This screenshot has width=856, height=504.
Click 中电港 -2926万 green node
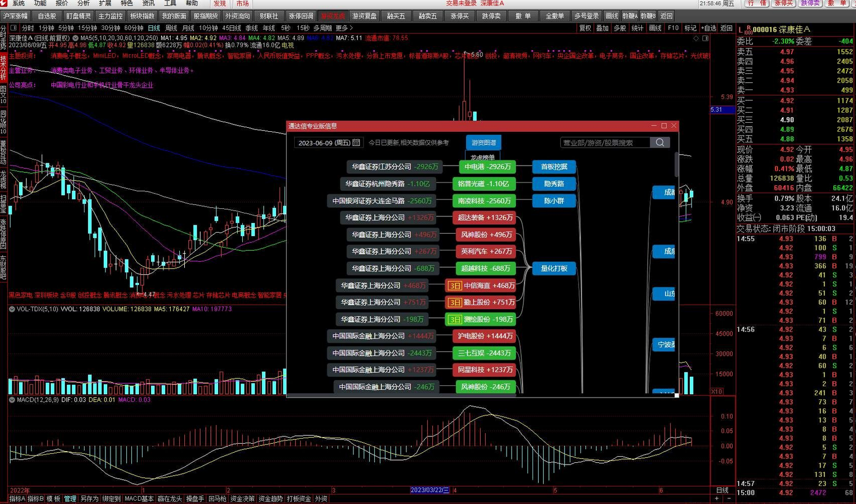click(487, 167)
